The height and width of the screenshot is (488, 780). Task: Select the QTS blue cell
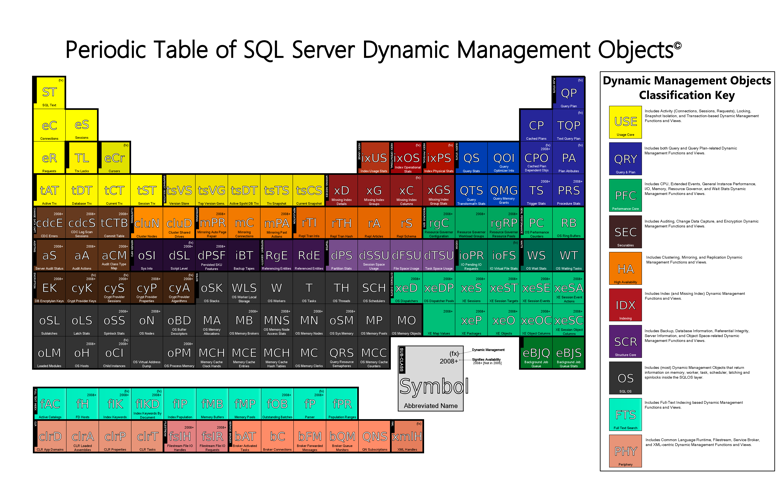(x=471, y=191)
